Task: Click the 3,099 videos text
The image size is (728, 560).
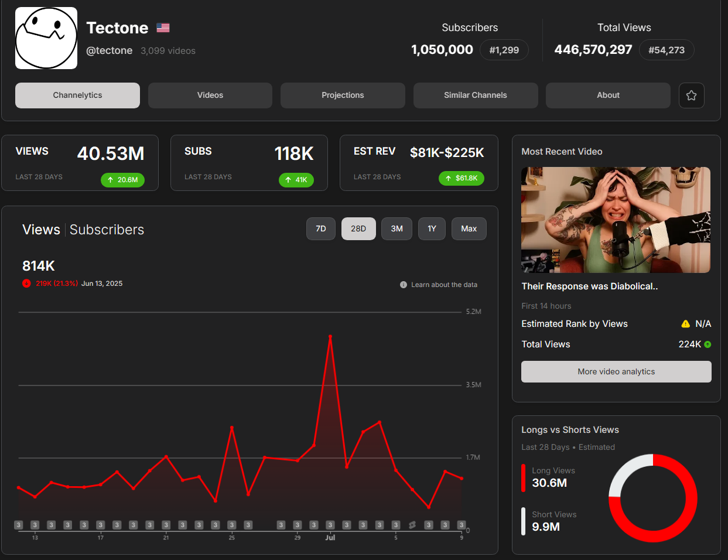Action: 168,51
